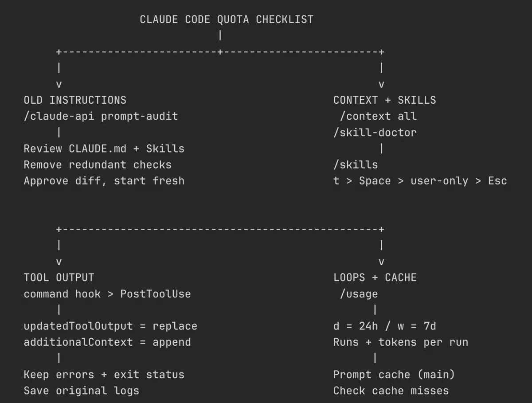The height and width of the screenshot is (403, 532).
Task: Select the /context all command
Action: tap(378, 116)
